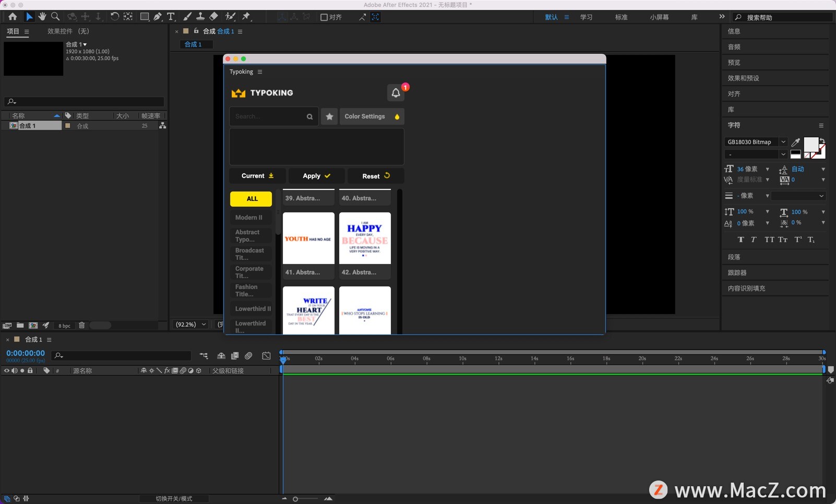The height and width of the screenshot is (504, 836).
Task: Open Typoking notifications bell
Action: click(396, 93)
